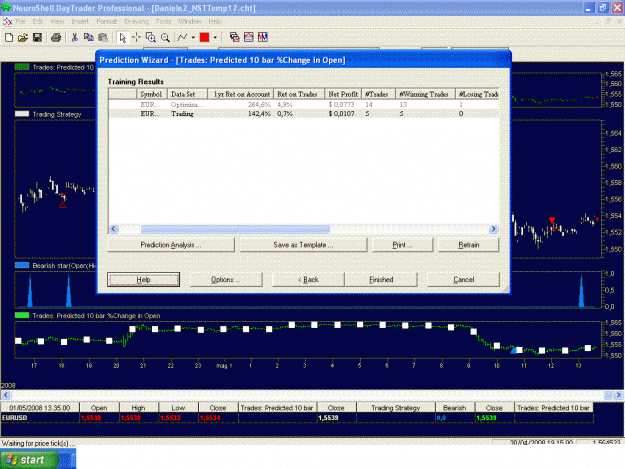The width and height of the screenshot is (625, 469).
Task: Click the Data Set column header
Action: 187,94
